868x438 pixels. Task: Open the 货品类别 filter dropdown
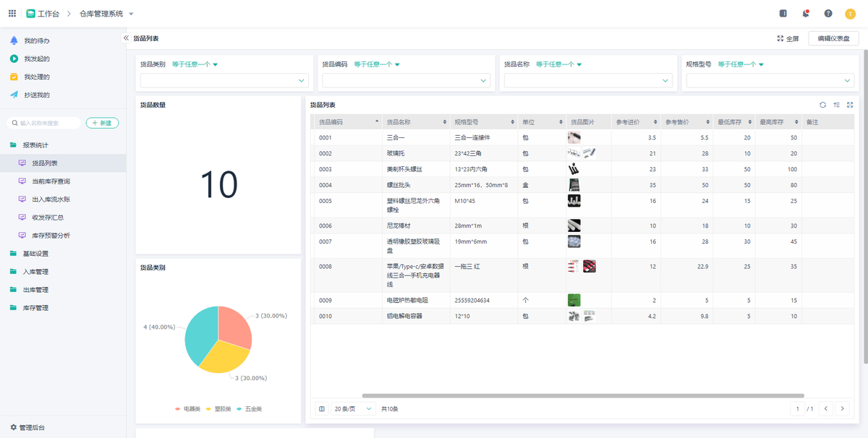(223, 81)
